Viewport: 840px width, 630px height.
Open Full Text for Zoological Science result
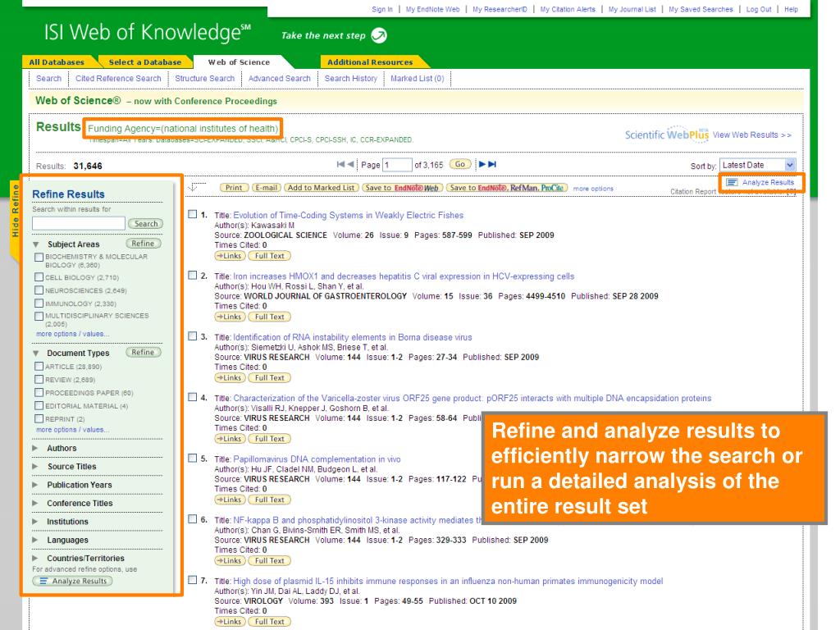(x=269, y=256)
